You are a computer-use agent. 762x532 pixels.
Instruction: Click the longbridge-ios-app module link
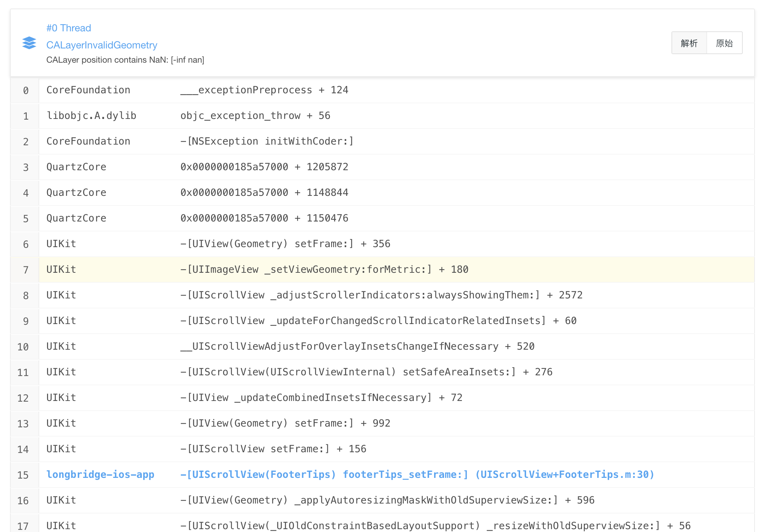tap(100, 474)
